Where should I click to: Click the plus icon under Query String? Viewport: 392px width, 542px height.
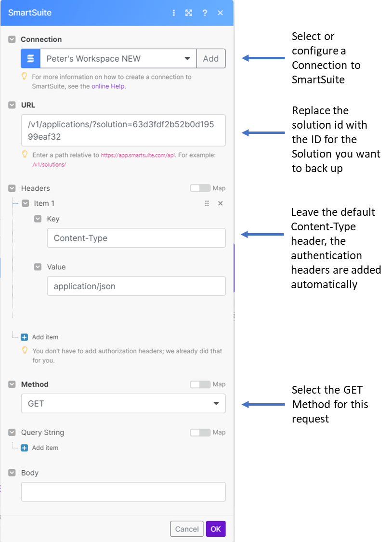[25, 448]
